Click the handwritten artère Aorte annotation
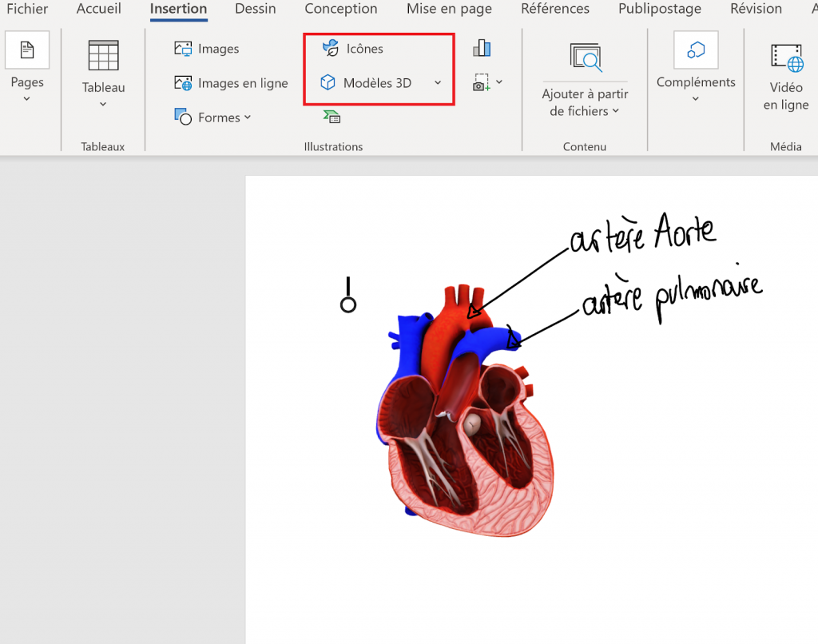 [x=643, y=233]
